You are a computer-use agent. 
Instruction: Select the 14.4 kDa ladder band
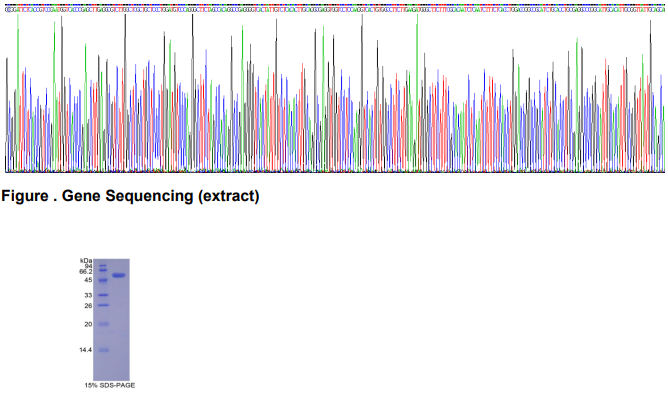103,350
